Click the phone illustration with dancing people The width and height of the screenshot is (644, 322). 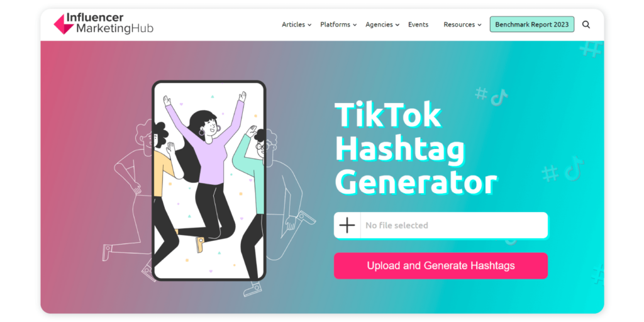(x=209, y=180)
